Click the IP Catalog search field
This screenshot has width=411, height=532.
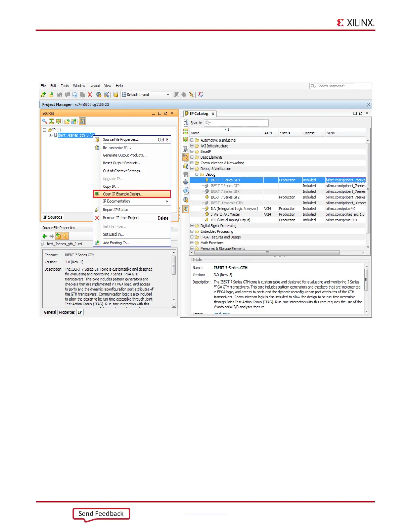[236, 123]
